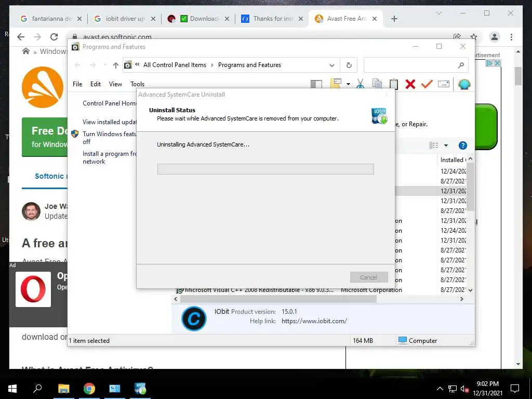
Task: Click the Avast logo on the Softonic page
Action: [43, 87]
